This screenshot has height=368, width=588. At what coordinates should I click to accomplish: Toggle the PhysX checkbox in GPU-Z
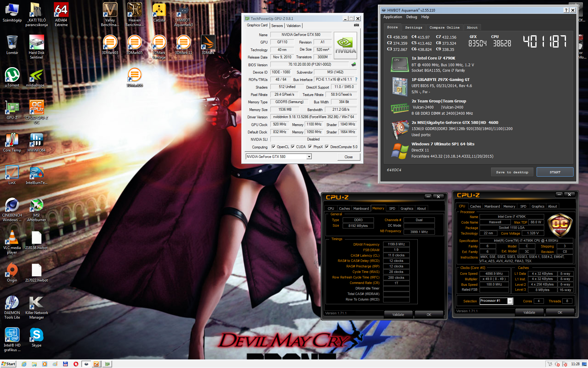pyautogui.click(x=310, y=147)
